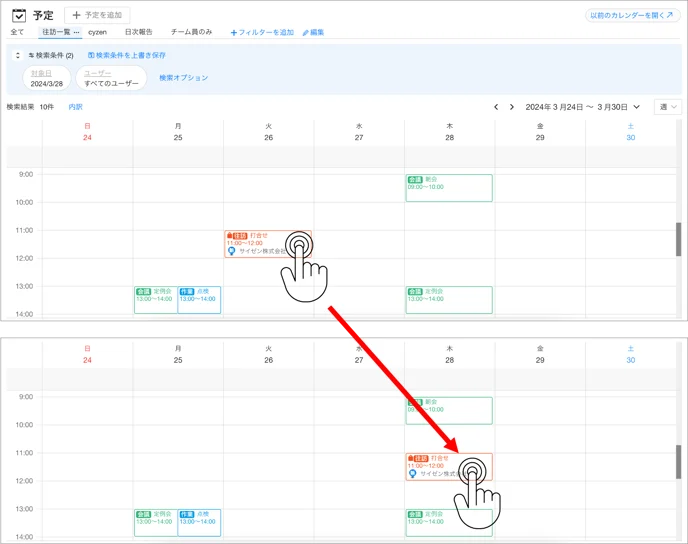Open the 打合せ event on Tuesday 26, upper calendar

point(268,244)
